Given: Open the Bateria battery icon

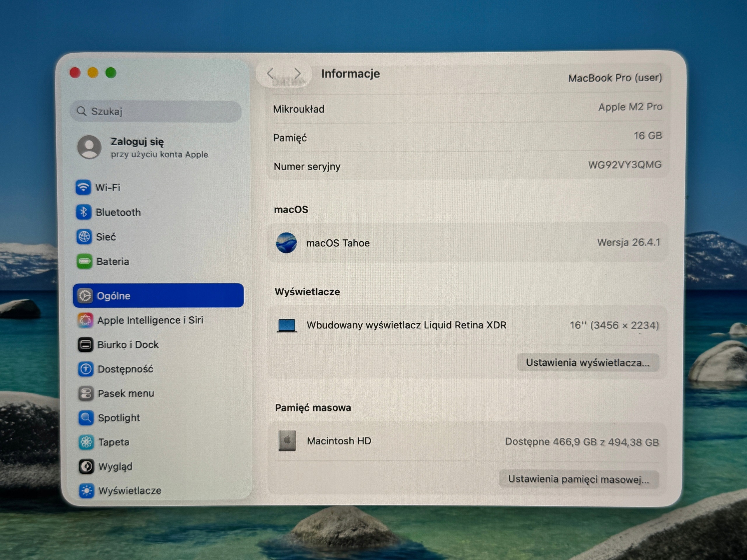Looking at the screenshot, I should pos(84,261).
